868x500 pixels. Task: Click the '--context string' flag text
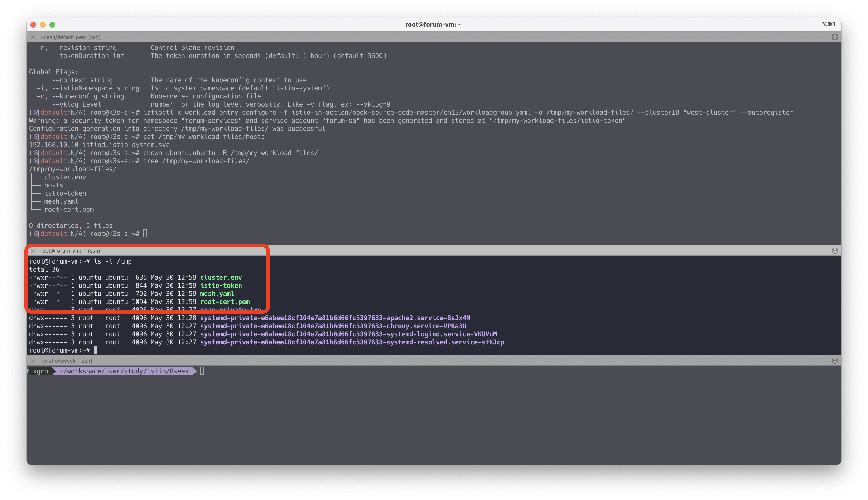click(x=82, y=80)
